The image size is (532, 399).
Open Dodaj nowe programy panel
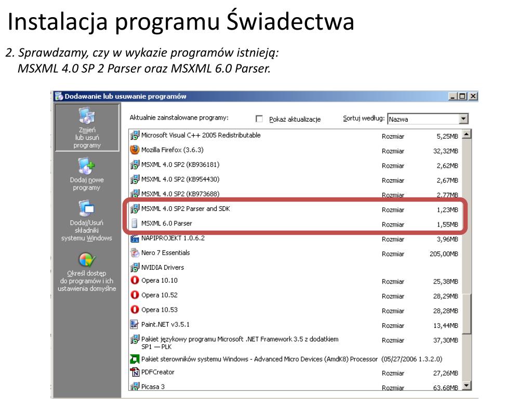click(87, 174)
